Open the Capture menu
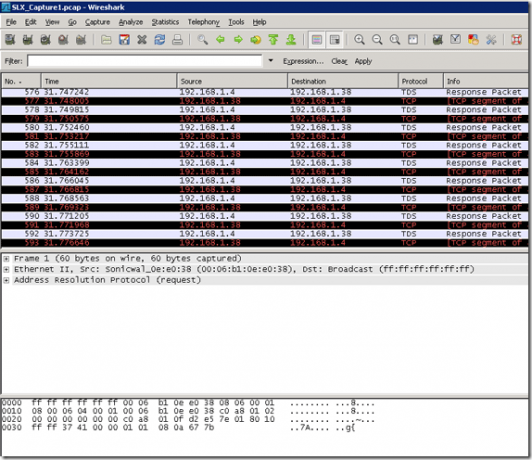Viewport: 532px width, 460px height. (97, 22)
